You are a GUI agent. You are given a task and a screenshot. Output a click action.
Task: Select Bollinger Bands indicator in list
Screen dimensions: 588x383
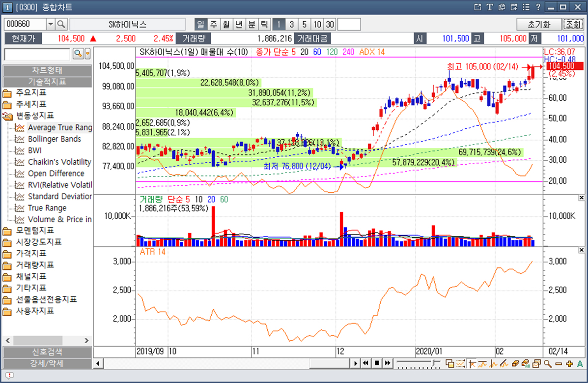(x=54, y=139)
